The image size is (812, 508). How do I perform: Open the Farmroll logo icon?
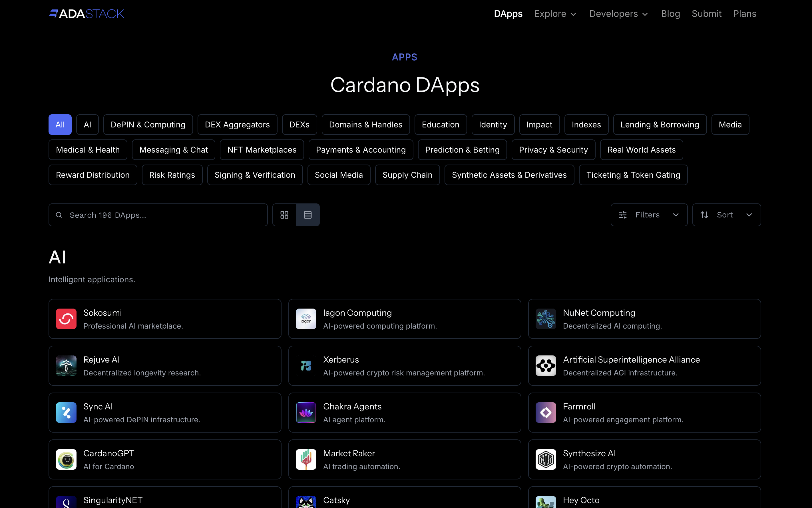546,413
